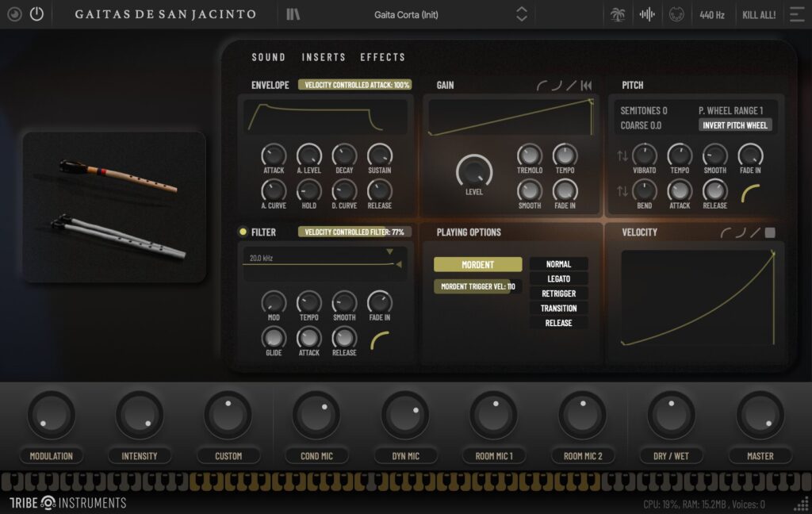Select Transition playing mode
This screenshot has width=812, height=514.
pyautogui.click(x=558, y=309)
